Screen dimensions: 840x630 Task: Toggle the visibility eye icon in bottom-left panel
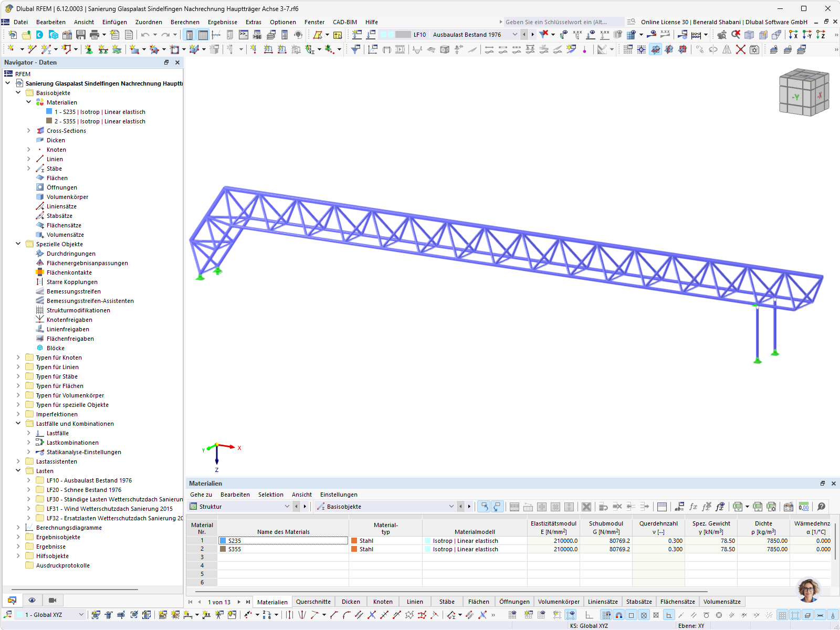point(33,600)
